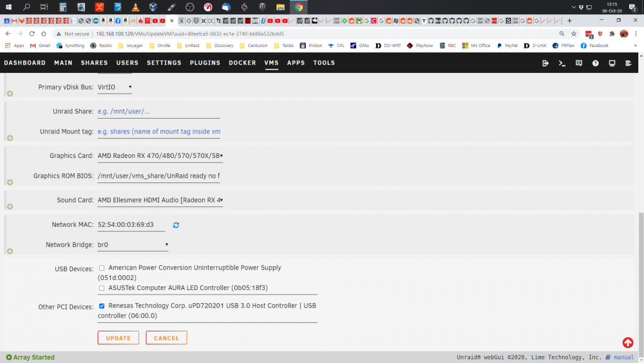Click the info monitor icon in header
Image resolution: width=644 pixels, height=363 pixels.
(x=612, y=63)
